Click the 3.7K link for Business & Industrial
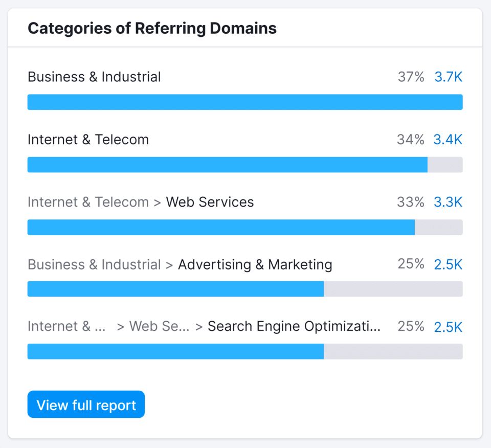Viewport: 491px width, 448px height. tap(448, 77)
